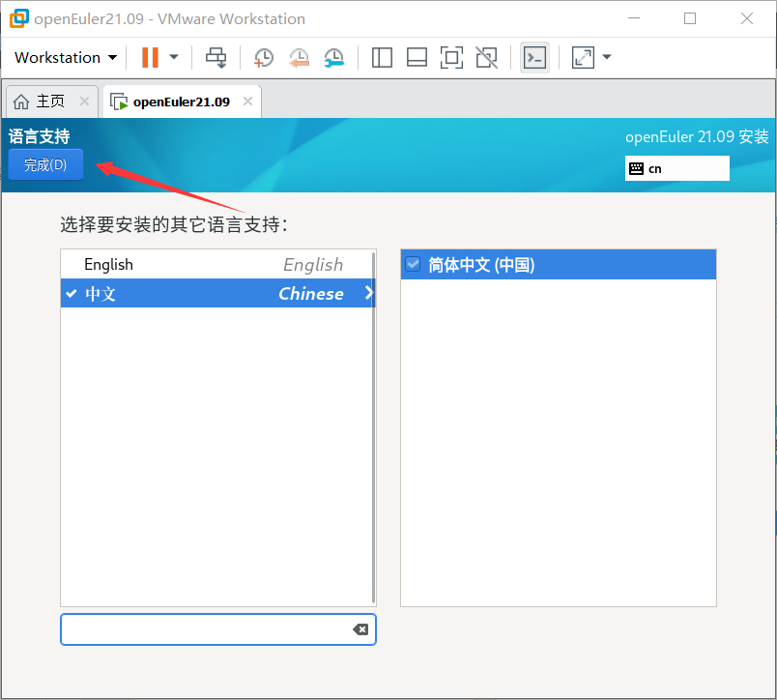Expand the Chinese row chevron arrow

(x=368, y=293)
